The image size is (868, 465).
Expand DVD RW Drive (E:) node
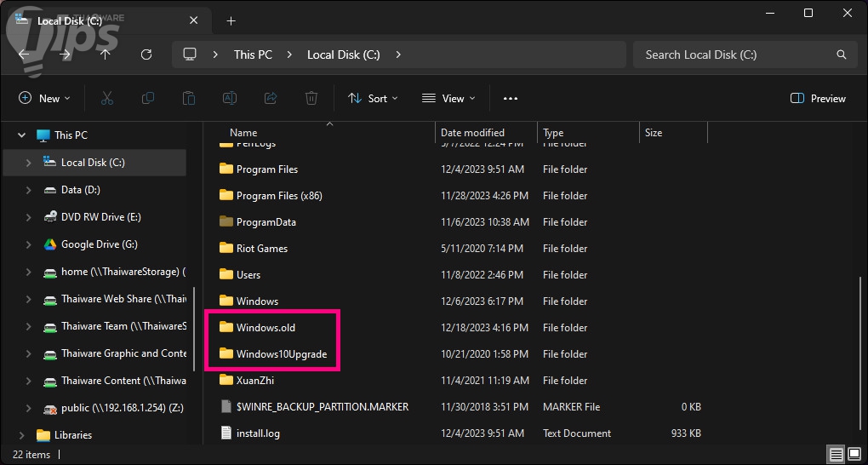click(28, 217)
